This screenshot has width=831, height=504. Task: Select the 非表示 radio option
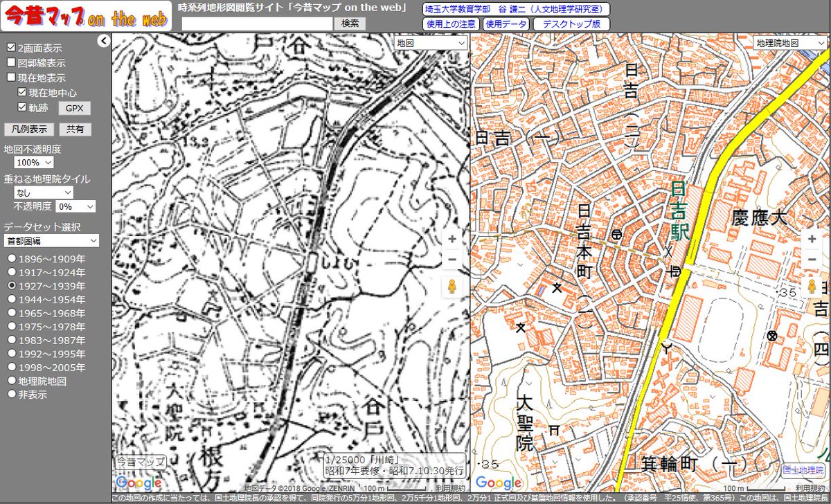(x=12, y=393)
